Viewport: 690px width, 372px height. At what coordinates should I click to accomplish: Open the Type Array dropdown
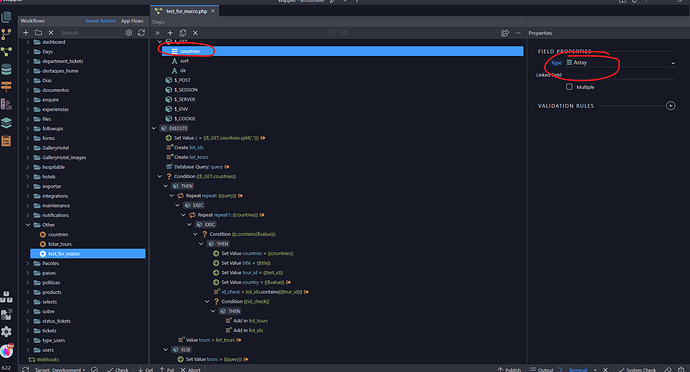pyautogui.click(x=620, y=63)
